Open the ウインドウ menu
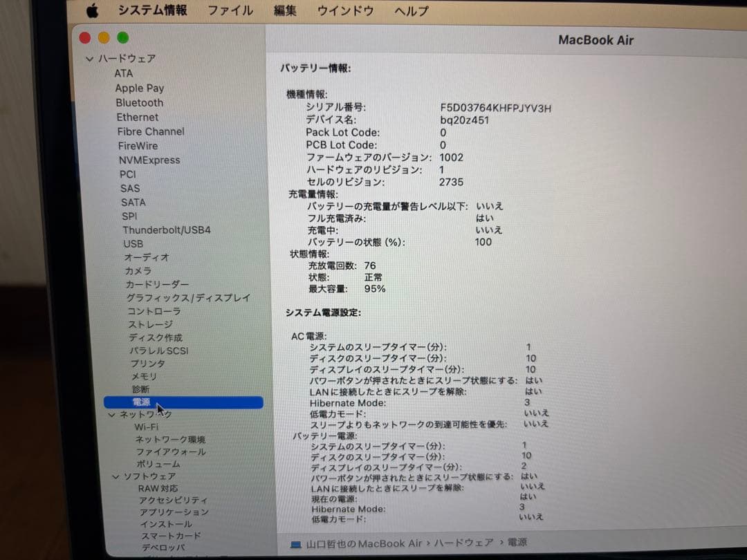Screen dimensions: 747x560 [x=345, y=11]
